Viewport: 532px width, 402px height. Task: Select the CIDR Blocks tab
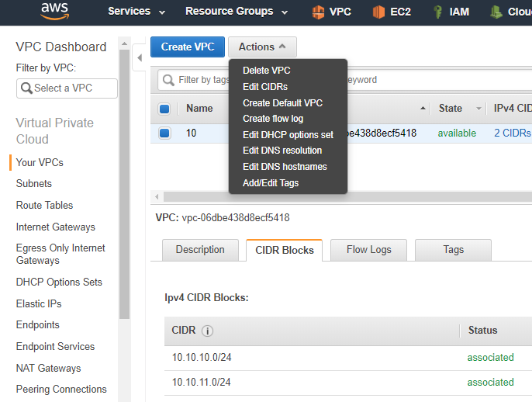(285, 250)
